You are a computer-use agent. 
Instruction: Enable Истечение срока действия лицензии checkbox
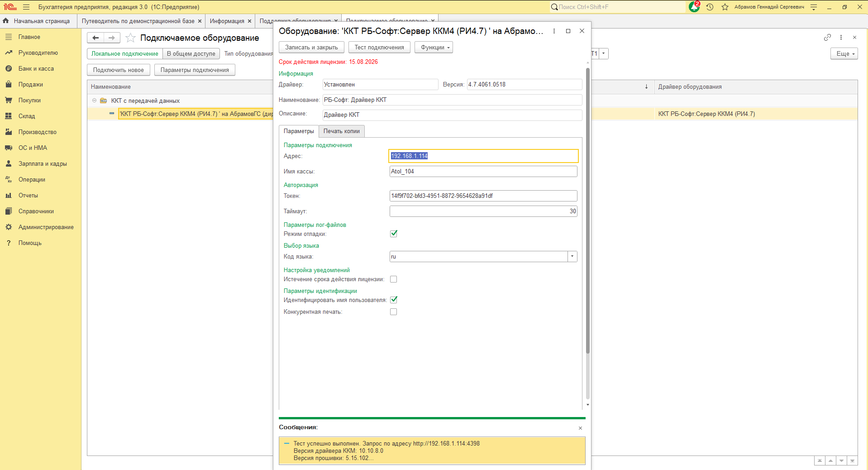point(394,279)
